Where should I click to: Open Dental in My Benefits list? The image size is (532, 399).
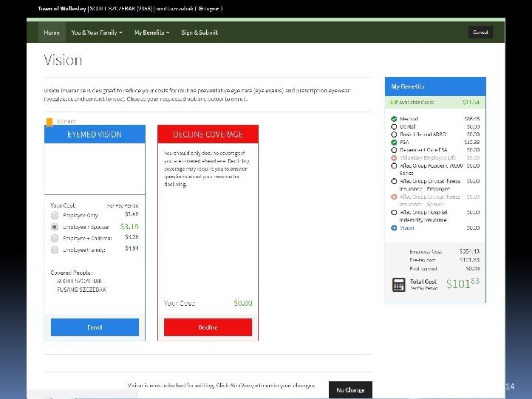click(407, 126)
